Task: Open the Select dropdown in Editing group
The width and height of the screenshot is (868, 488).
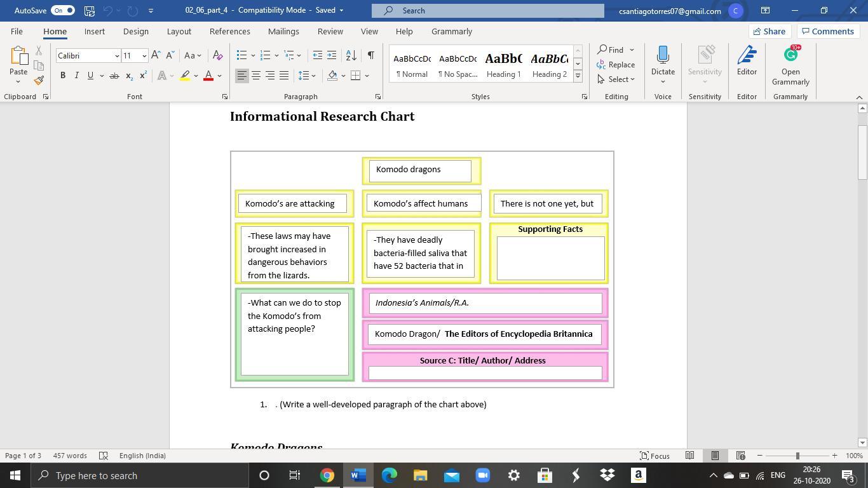Action: coord(616,79)
